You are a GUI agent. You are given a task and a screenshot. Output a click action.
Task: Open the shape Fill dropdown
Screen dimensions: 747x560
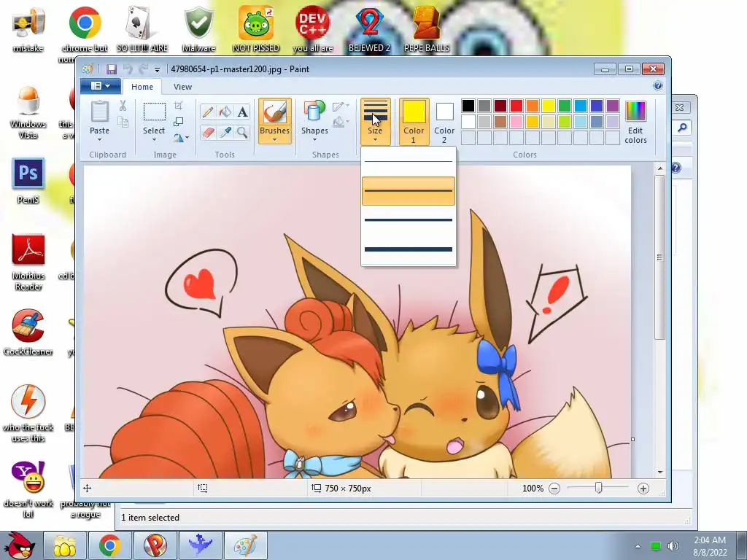point(341,122)
